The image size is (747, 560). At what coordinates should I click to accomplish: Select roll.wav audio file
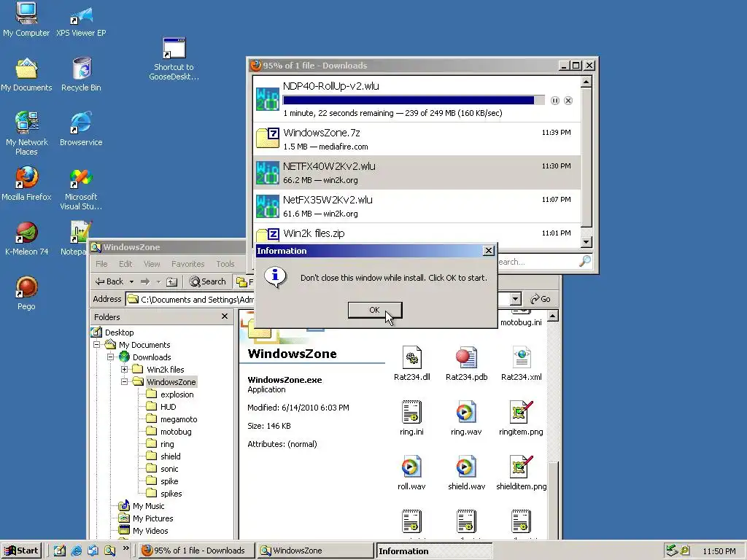pos(411,473)
